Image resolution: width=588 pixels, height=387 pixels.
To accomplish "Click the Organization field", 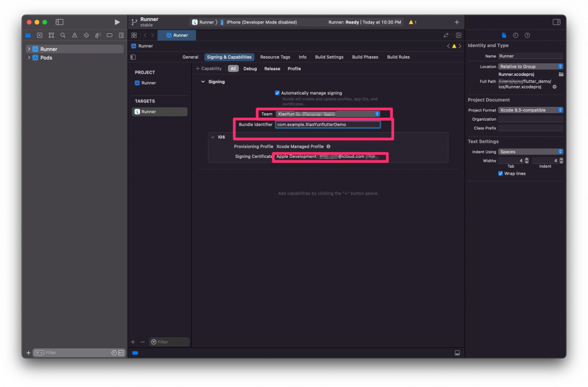I will point(530,119).
